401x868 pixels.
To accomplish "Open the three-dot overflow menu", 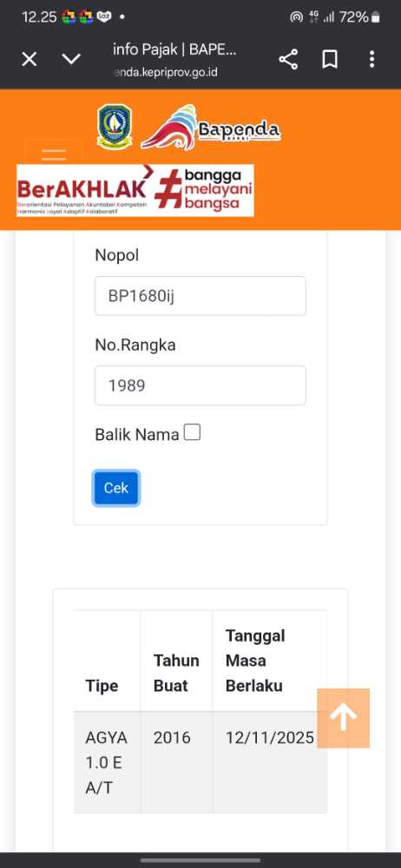I will (371, 59).
